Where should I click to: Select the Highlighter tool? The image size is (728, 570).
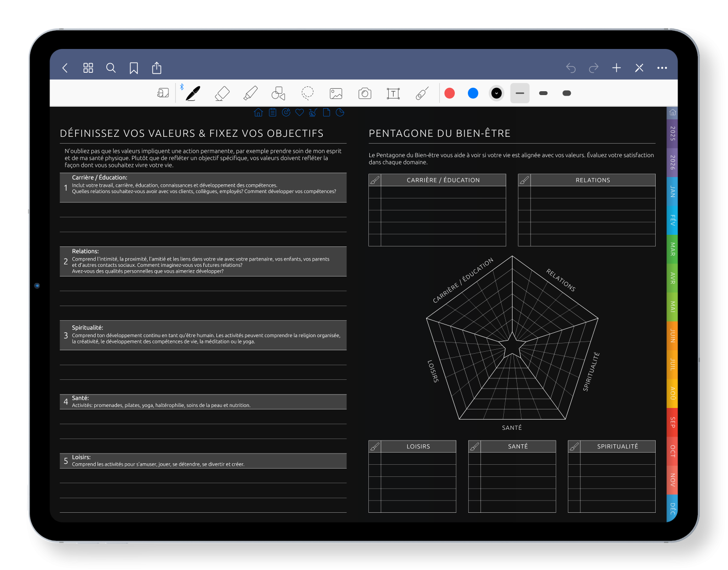coord(250,93)
